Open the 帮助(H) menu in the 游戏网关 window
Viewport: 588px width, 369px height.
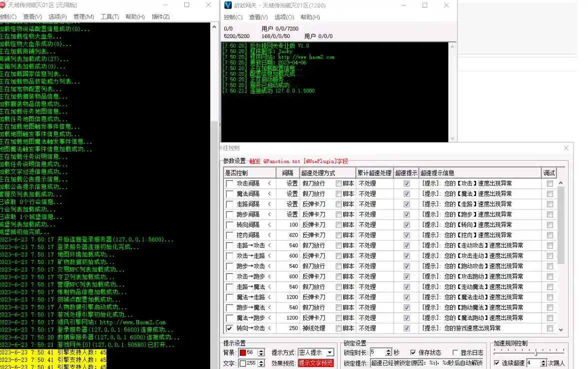(310, 17)
